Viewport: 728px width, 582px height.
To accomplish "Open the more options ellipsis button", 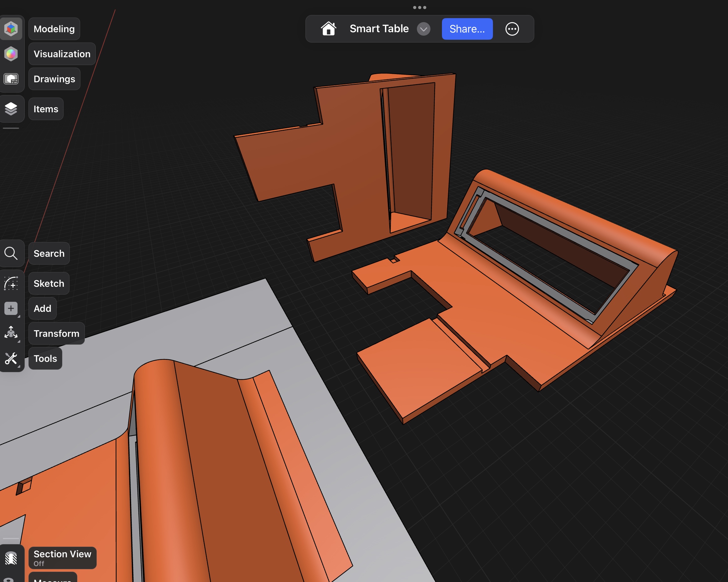I will click(512, 29).
